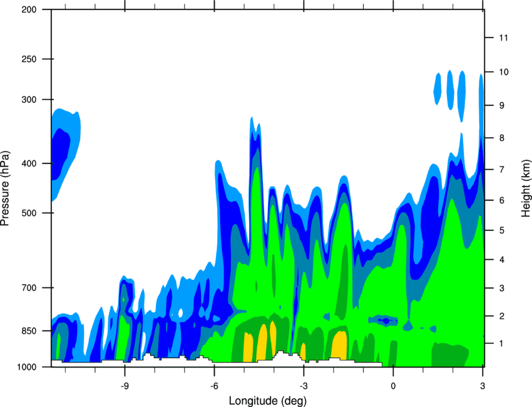The height and width of the screenshot is (407, 532).
Task: Click the 0 longitude tick label
Action: click(393, 386)
